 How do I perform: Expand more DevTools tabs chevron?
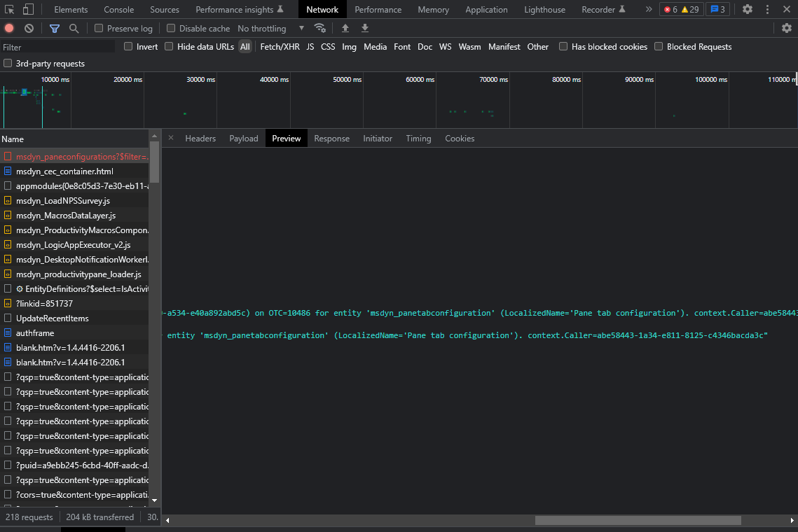point(648,9)
